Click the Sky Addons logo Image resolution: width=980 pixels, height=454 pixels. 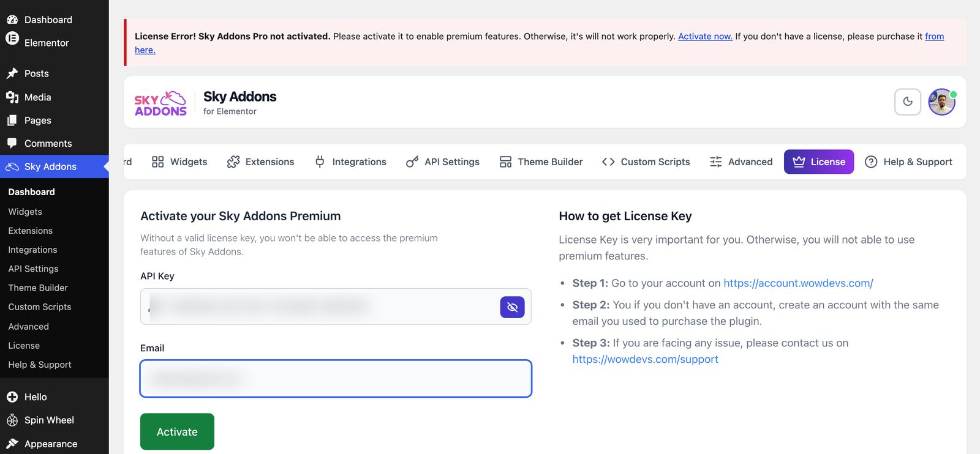click(160, 103)
